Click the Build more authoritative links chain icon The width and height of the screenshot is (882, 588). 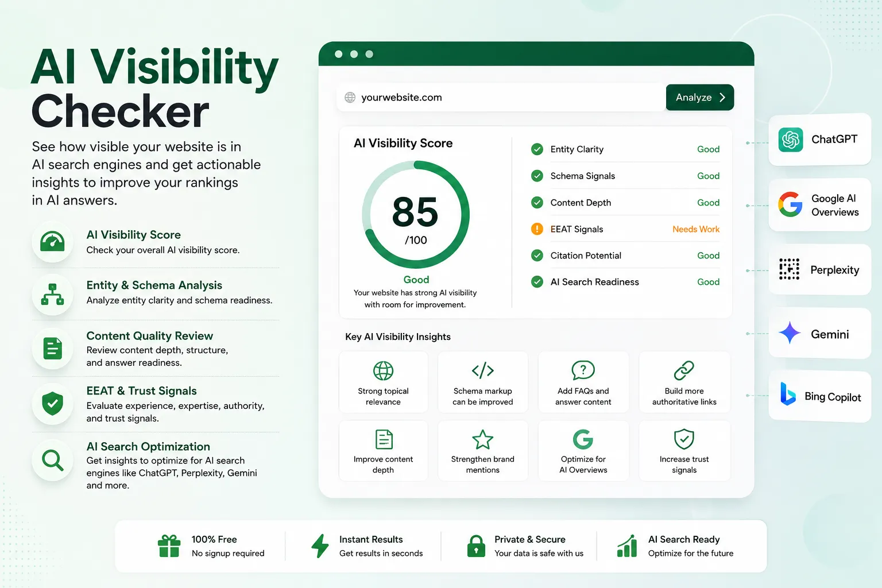[x=684, y=370]
